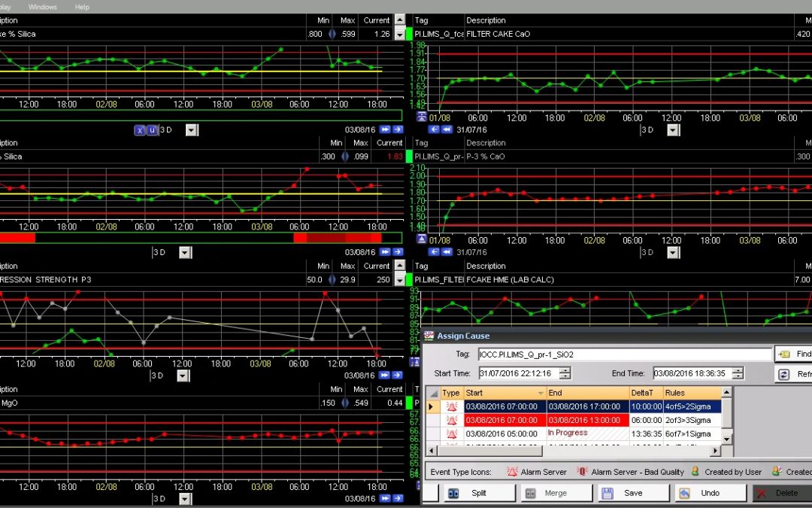Click the back arrow icon under P-3 % CaO chart
812x508 pixels.
pyautogui.click(x=434, y=252)
